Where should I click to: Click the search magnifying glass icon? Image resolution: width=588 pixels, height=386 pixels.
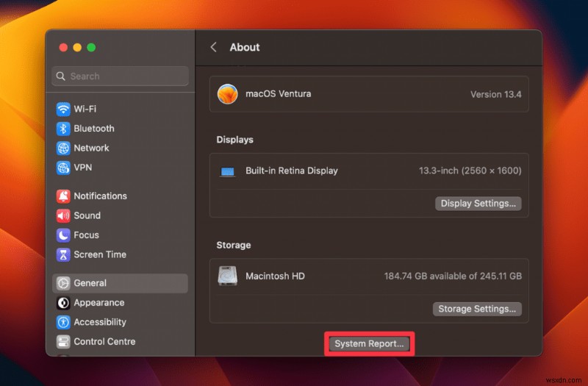(x=60, y=76)
